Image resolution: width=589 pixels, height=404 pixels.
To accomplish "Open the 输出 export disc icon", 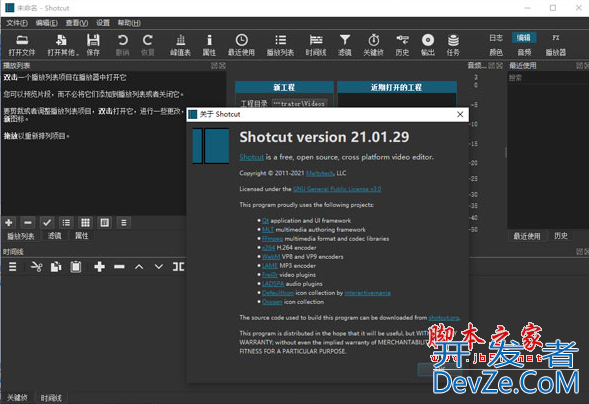I will (x=428, y=45).
